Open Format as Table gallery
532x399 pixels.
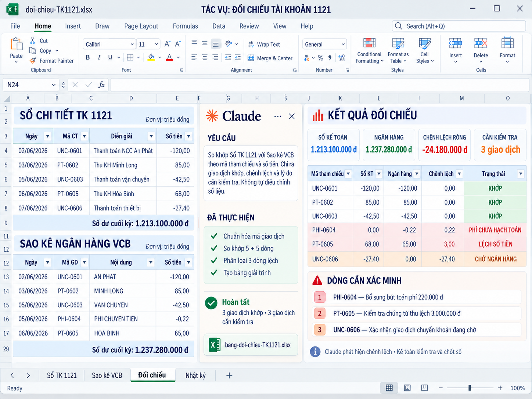pos(398,51)
